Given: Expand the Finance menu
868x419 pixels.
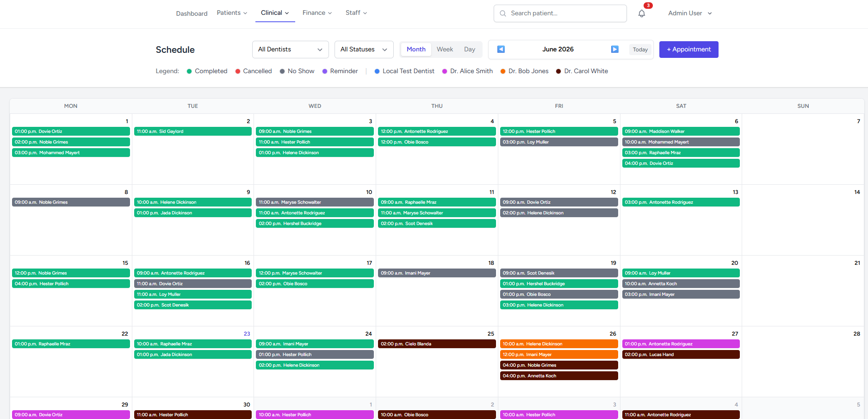Looking at the screenshot, I should coord(317,13).
